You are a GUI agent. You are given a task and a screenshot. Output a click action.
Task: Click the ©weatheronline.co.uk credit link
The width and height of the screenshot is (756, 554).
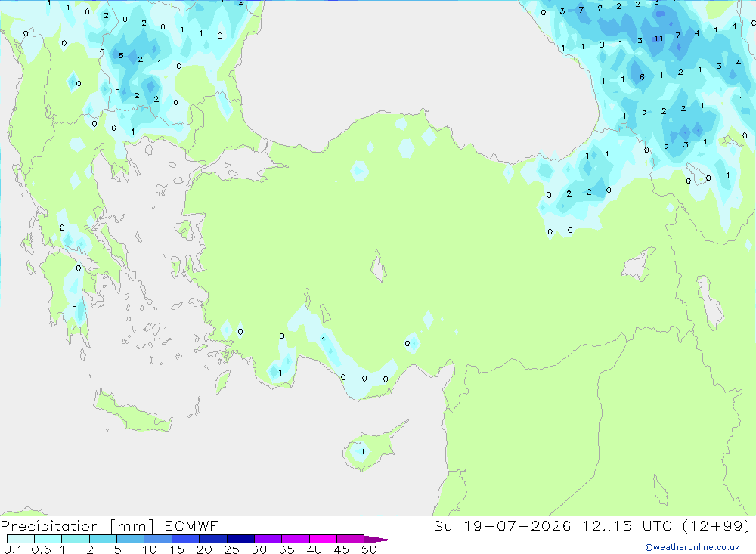[x=692, y=547]
